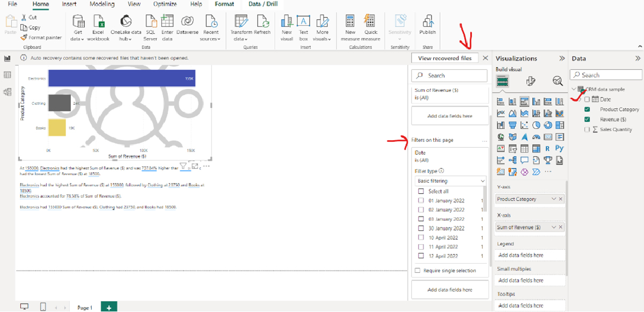Open the File menu
Viewport: 644px width, 312px height.
[12, 4]
